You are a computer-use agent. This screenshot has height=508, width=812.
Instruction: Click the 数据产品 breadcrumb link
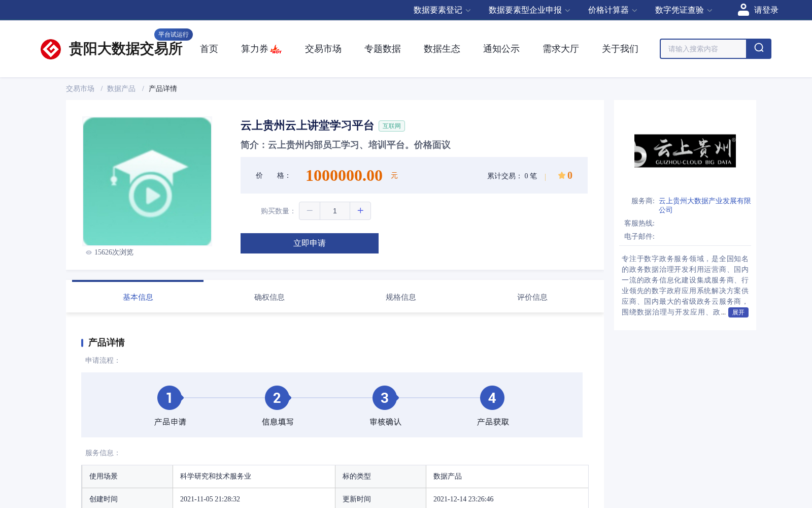(121, 88)
